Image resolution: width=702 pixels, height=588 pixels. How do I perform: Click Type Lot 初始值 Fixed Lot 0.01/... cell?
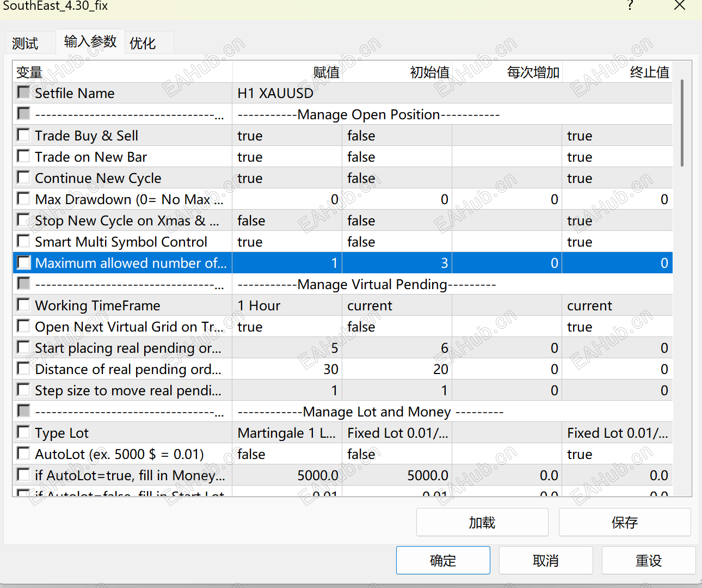tap(397, 433)
